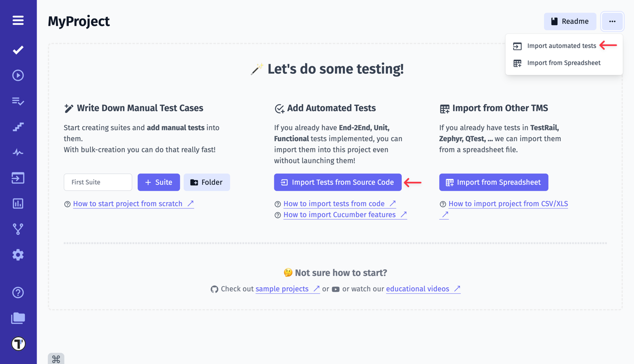Click the Help question mark icon
Screen dimensions: 634x364
coord(18,293)
